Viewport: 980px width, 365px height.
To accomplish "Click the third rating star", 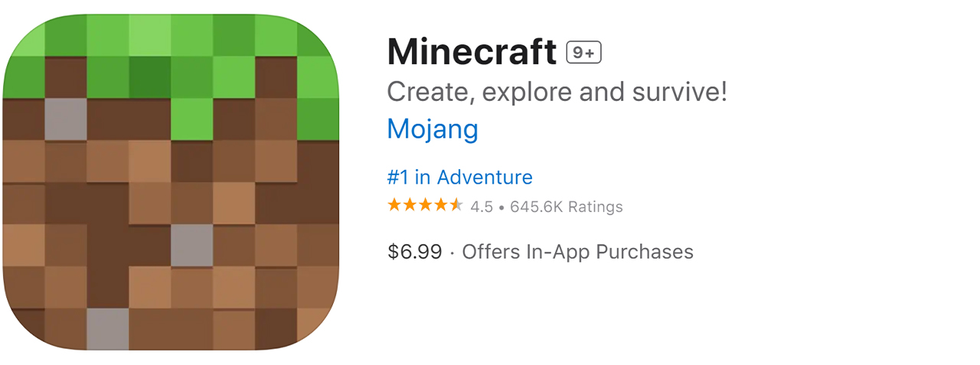I will (x=425, y=205).
